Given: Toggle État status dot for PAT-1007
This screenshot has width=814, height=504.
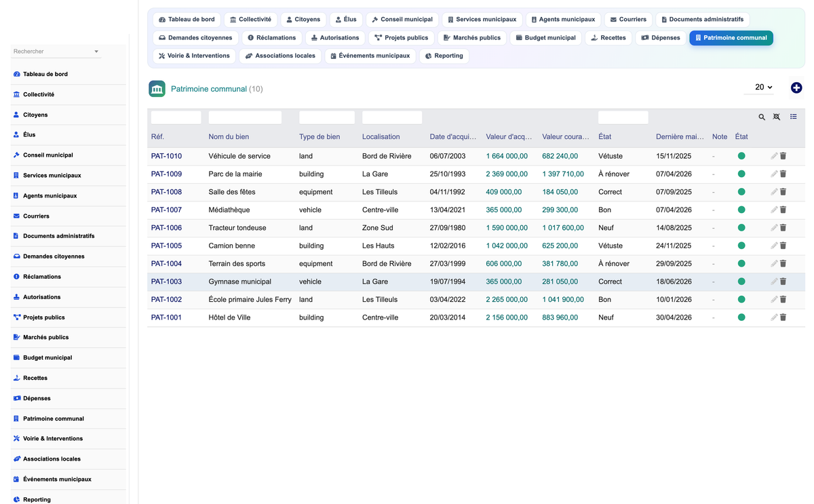Looking at the screenshot, I should (x=741, y=210).
